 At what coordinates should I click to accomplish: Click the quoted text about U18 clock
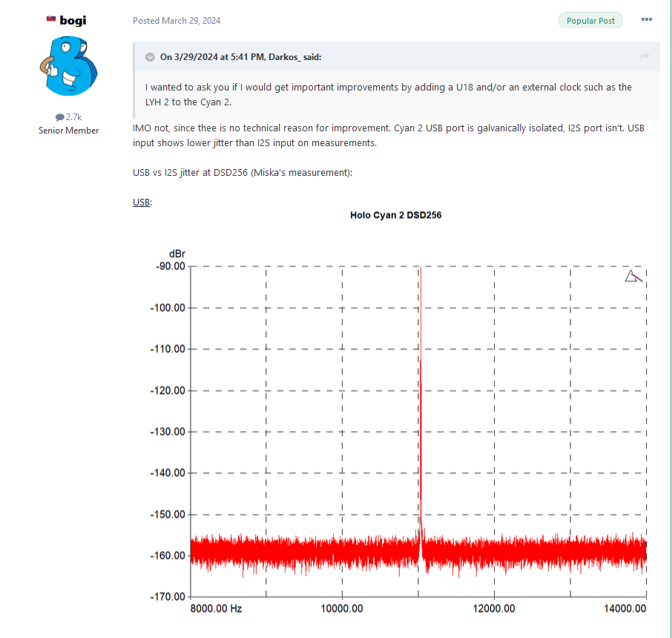[388, 94]
